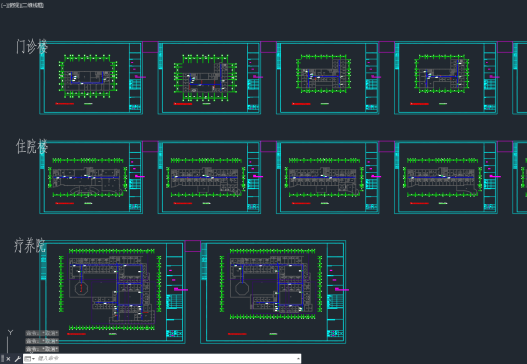
Task: Select the 疗养院 heading text
Action: click(x=30, y=245)
